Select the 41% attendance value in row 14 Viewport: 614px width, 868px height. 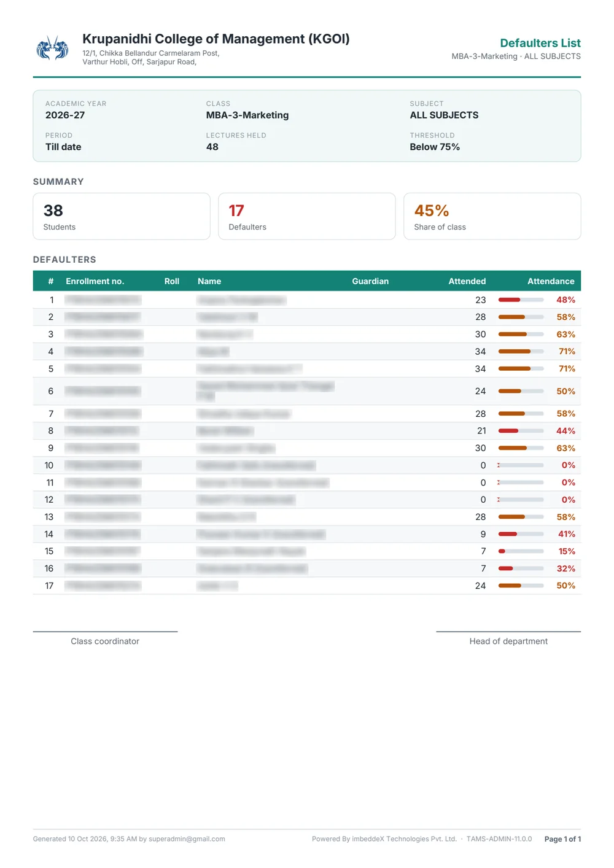click(x=567, y=534)
